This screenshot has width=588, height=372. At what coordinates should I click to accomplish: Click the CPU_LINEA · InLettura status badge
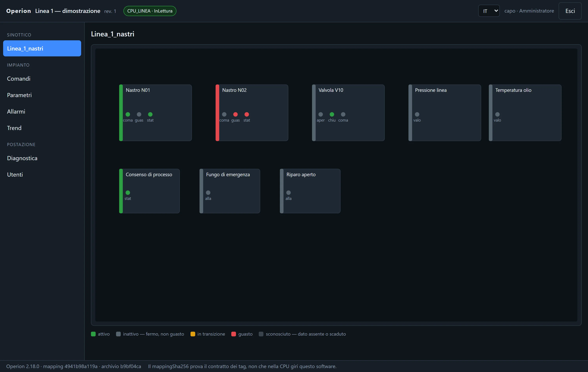(x=150, y=11)
